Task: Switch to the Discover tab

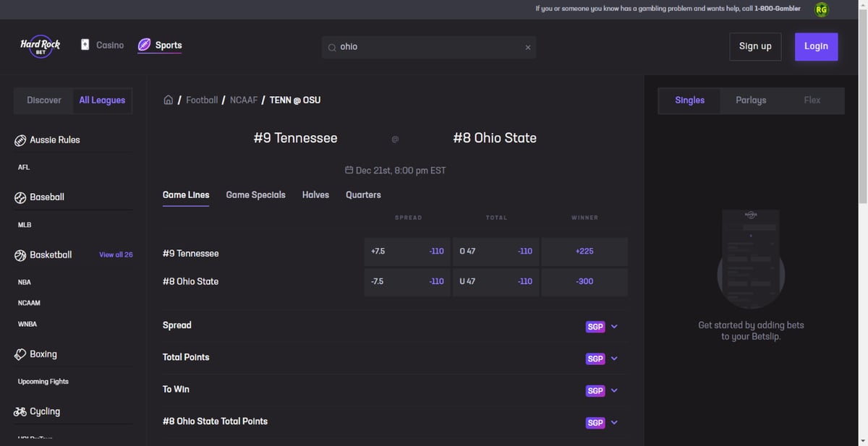Action: pos(44,100)
